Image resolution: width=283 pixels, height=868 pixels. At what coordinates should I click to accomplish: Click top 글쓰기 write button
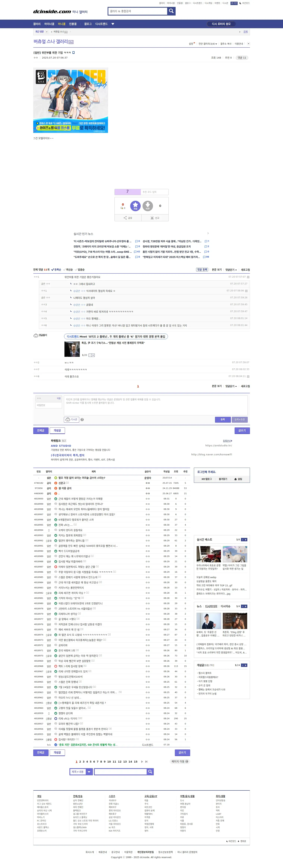coord(242,430)
